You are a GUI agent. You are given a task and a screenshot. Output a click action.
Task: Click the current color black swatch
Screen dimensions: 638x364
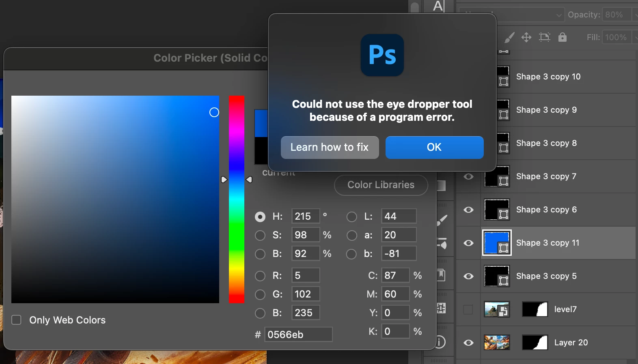[x=261, y=150]
